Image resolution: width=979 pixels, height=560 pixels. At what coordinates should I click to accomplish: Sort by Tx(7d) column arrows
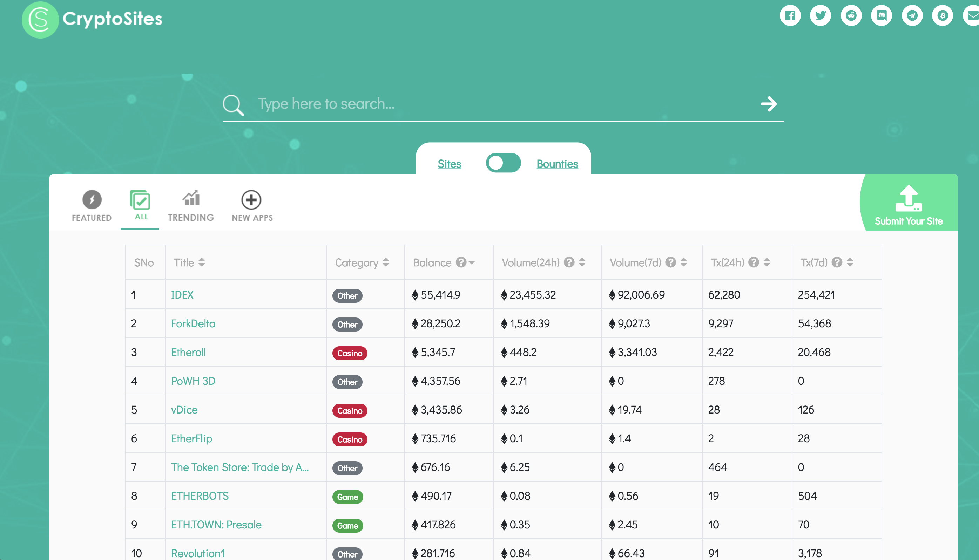tap(850, 262)
